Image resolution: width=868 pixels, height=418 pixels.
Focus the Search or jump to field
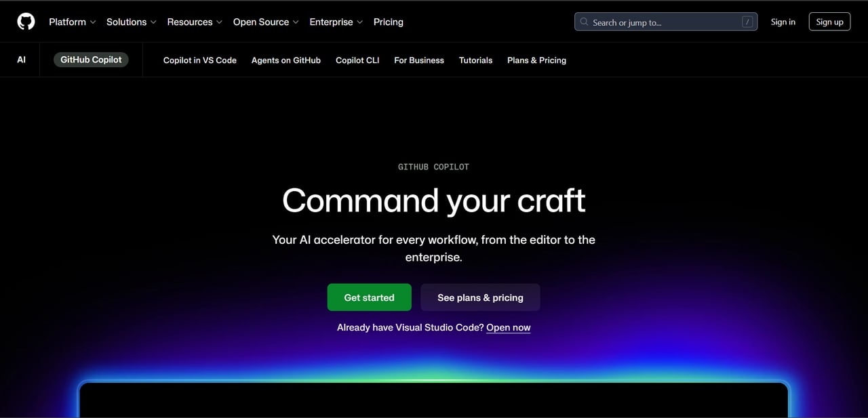666,22
